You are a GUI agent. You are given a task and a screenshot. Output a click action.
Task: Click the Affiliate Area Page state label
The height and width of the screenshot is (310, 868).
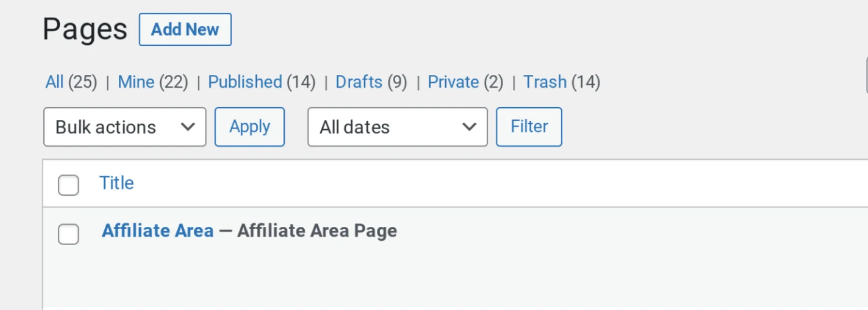(317, 231)
